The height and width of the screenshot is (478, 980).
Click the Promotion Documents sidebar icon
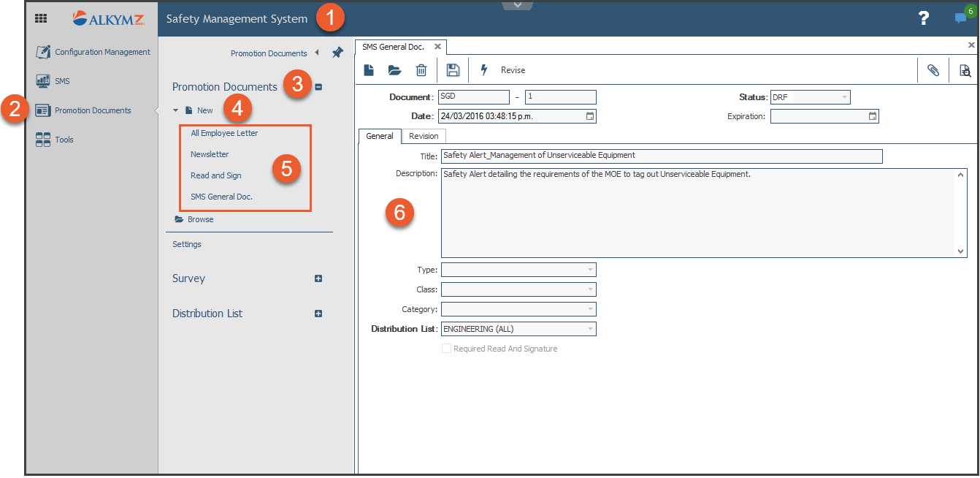[43, 110]
